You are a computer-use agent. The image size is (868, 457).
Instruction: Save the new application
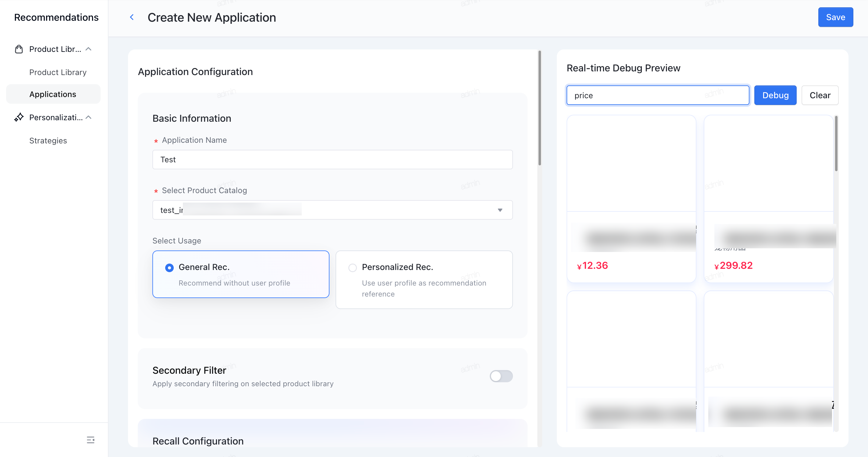click(835, 17)
